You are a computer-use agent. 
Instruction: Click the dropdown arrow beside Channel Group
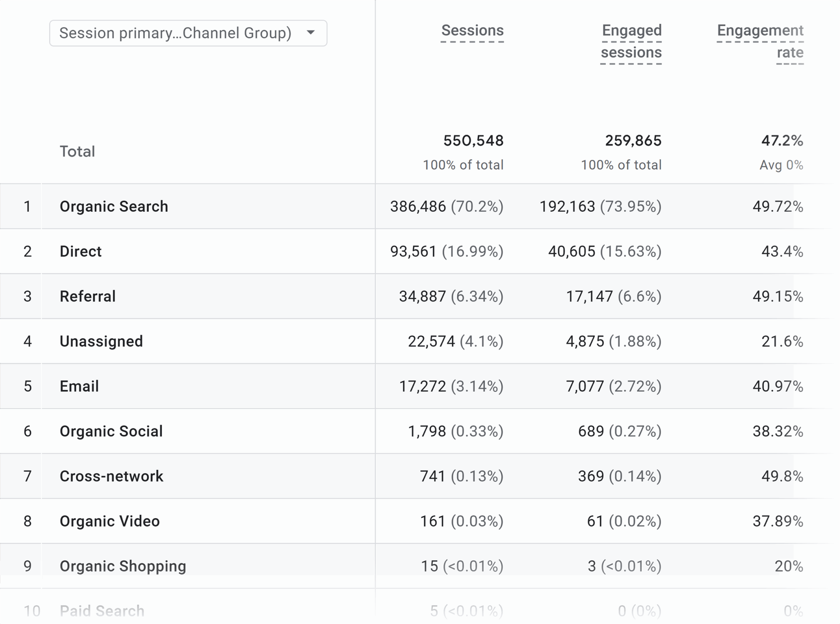[x=311, y=32]
